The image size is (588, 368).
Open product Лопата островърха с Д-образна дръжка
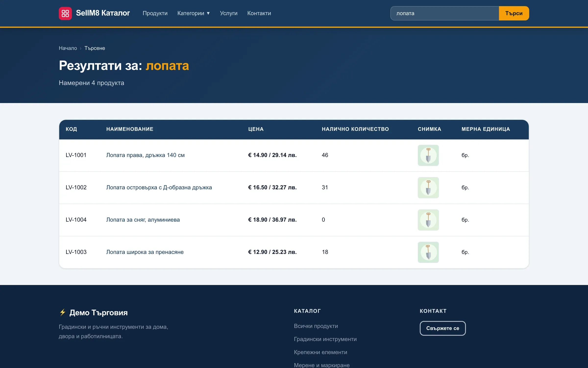[x=159, y=187]
